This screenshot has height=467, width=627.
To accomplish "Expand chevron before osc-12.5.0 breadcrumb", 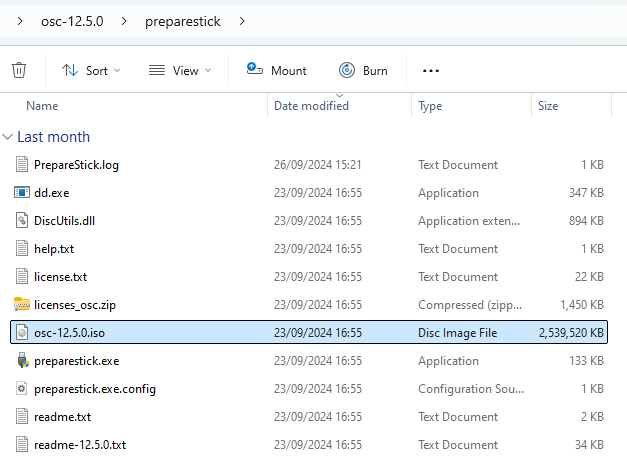I will tap(20, 21).
